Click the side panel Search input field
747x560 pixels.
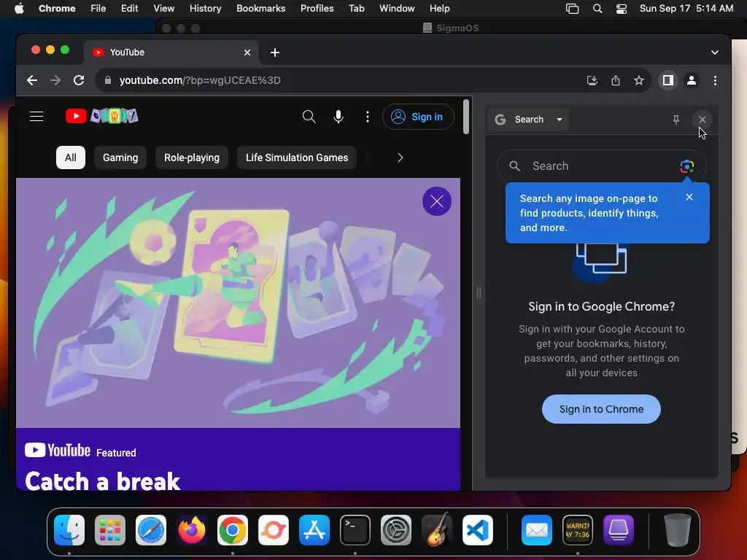tap(601, 166)
